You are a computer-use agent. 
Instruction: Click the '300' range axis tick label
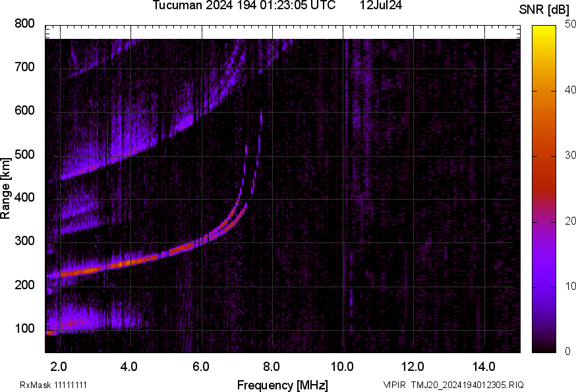[x=24, y=241]
